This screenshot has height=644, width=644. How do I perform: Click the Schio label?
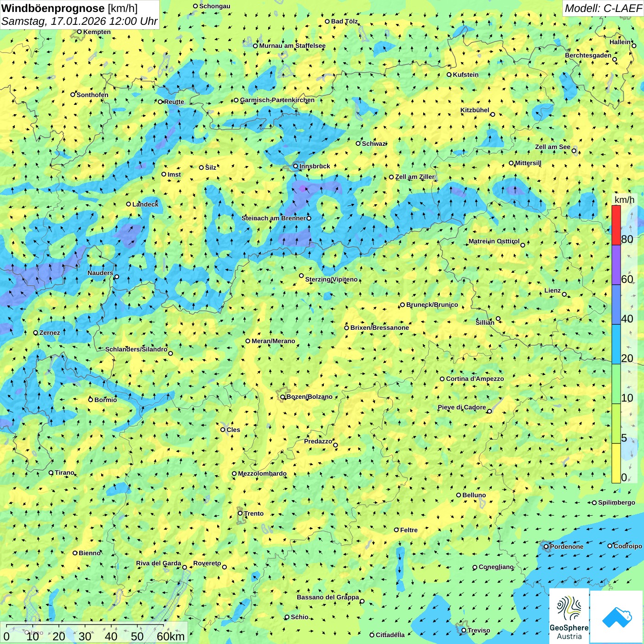pyautogui.click(x=299, y=617)
